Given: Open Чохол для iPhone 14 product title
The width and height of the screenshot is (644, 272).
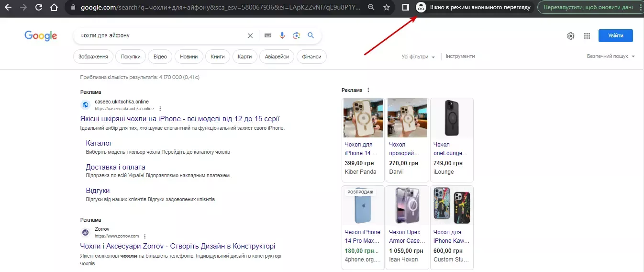Looking at the screenshot, I should click(362, 149).
